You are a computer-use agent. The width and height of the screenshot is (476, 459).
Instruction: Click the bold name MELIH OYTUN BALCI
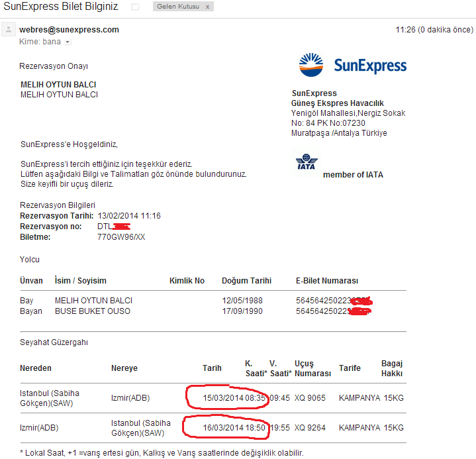coord(58,85)
